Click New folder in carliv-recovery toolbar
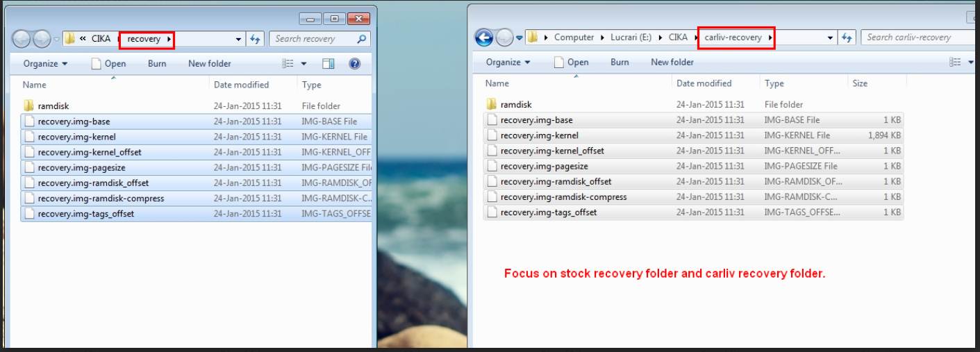 pos(672,62)
